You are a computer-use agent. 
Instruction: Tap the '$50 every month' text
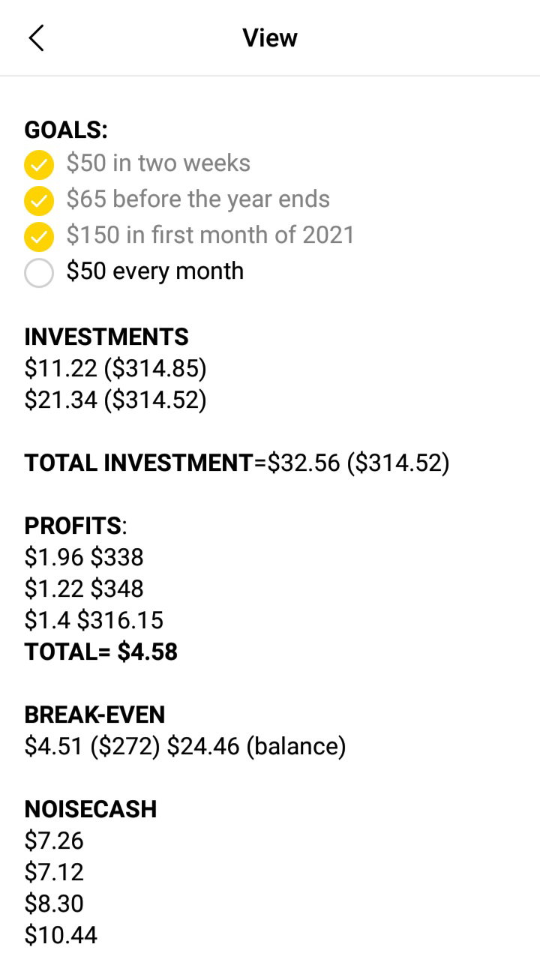pos(154,271)
